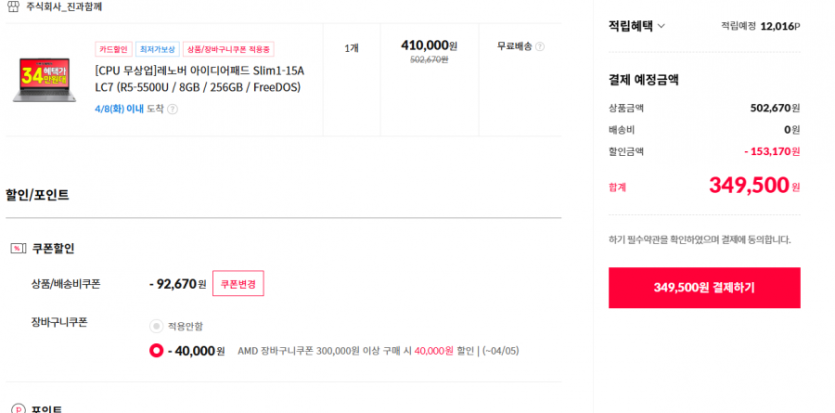
Task: Click the seller store icon
Action: click(x=13, y=6)
